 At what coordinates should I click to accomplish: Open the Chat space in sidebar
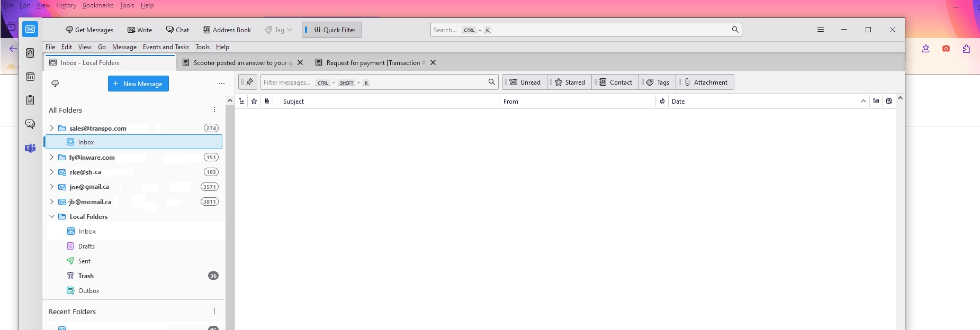point(30,124)
